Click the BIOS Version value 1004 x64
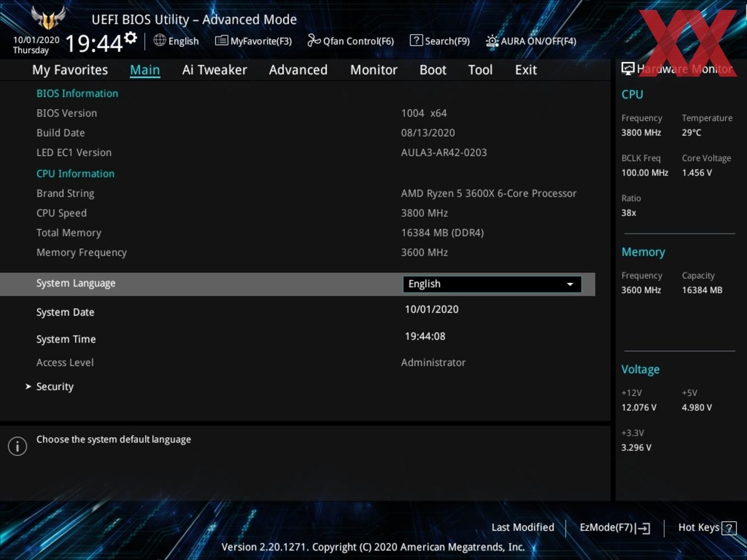This screenshot has width=747, height=560. (424, 113)
